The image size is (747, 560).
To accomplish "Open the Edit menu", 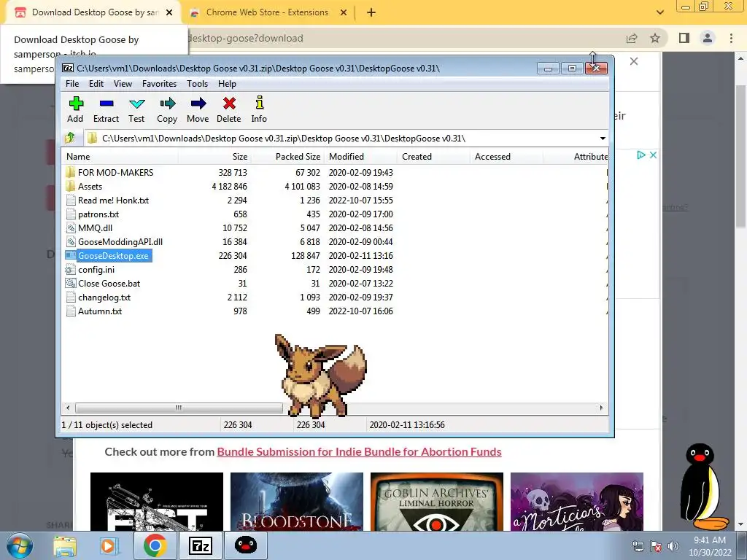I will pos(96,84).
